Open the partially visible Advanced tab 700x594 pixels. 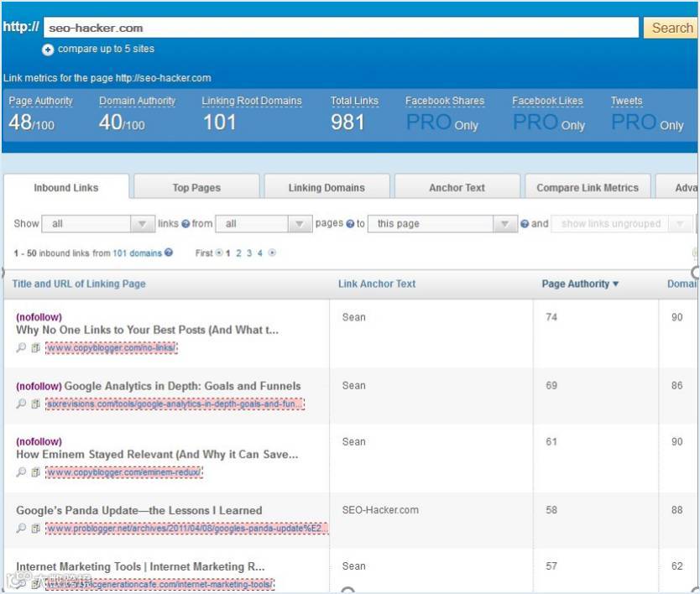(676, 188)
